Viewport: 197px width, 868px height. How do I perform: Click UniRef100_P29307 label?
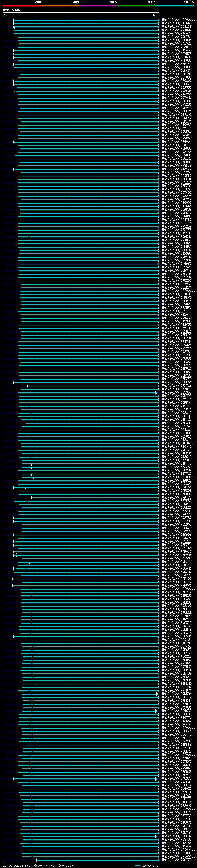177,81
